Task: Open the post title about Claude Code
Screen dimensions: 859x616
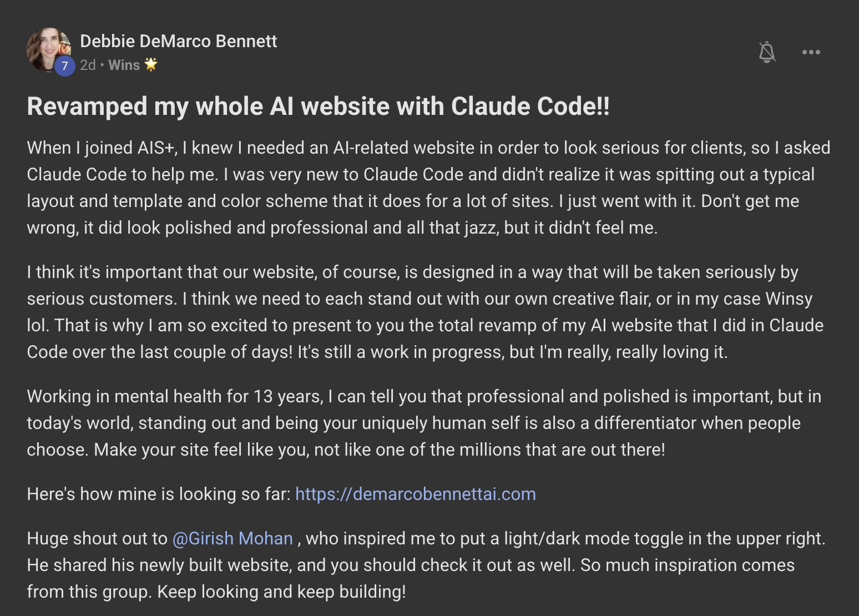Action: pyautogui.click(x=319, y=106)
